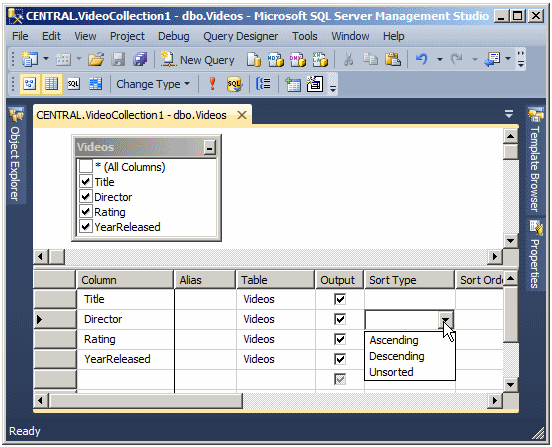
Task: Click the Execute SQL red exclamation icon
Action: click(x=212, y=84)
